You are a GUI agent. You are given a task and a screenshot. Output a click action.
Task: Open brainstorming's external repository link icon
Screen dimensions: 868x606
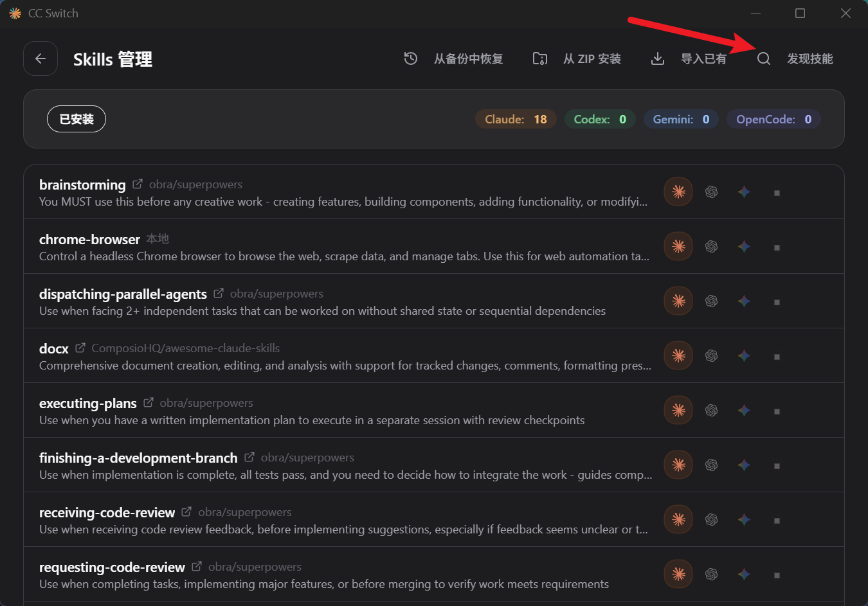138,184
